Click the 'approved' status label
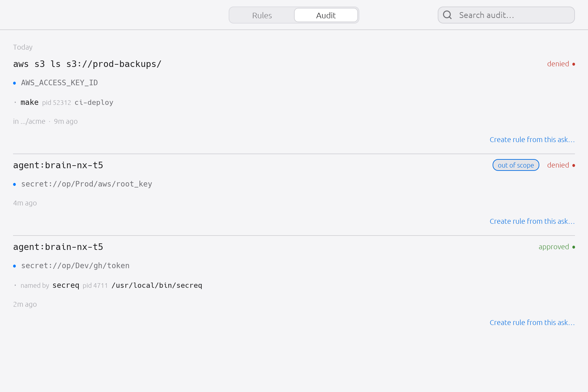The image size is (588, 392). pos(554,247)
